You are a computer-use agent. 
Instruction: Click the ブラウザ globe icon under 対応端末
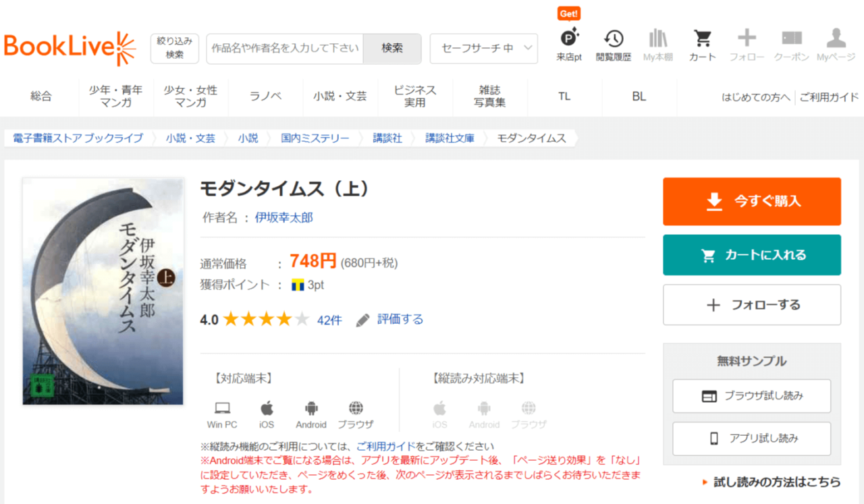tap(356, 408)
